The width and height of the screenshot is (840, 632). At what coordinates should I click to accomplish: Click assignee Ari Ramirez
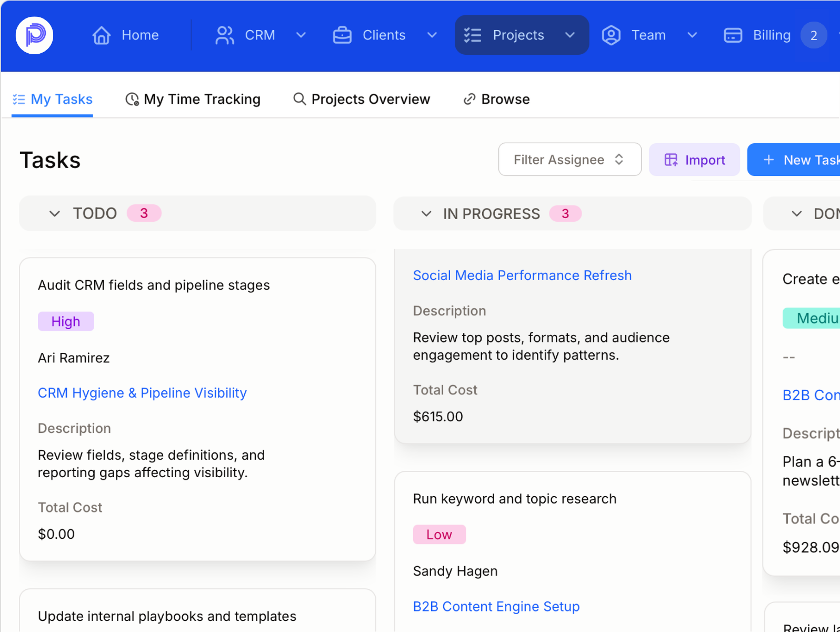tap(74, 358)
